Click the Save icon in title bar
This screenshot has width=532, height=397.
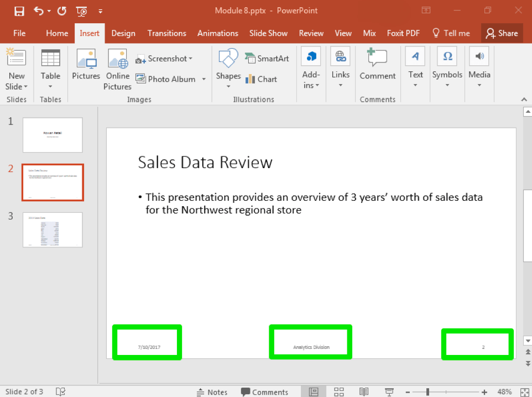(x=19, y=11)
